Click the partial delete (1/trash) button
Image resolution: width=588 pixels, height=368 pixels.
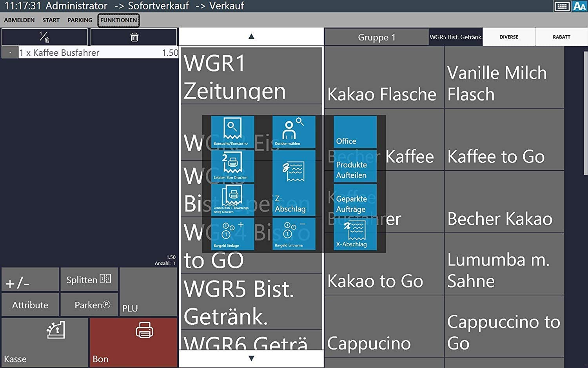(45, 37)
